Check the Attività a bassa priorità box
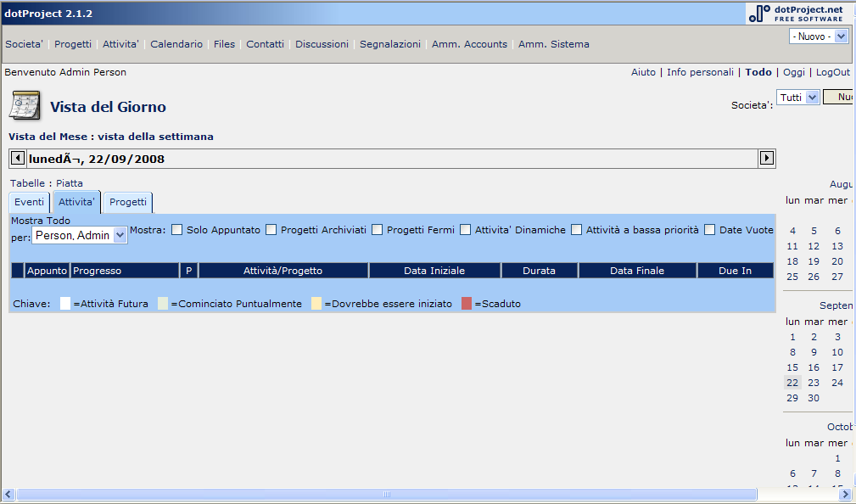This screenshot has height=504, width=856. coord(577,230)
